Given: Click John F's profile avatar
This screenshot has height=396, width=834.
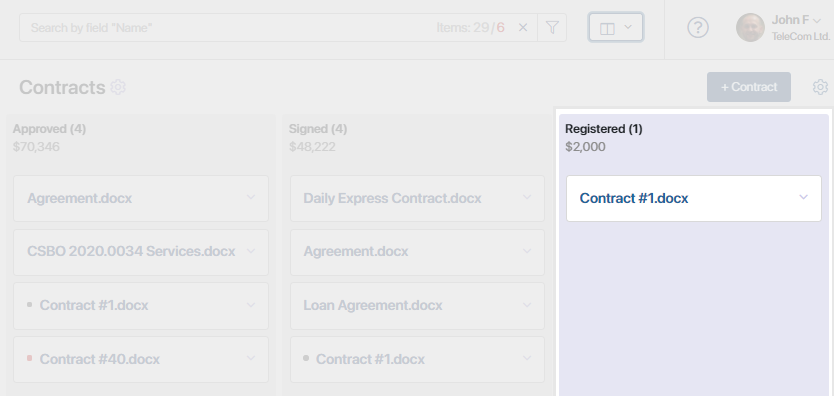Looking at the screenshot, I should point(750,27).
